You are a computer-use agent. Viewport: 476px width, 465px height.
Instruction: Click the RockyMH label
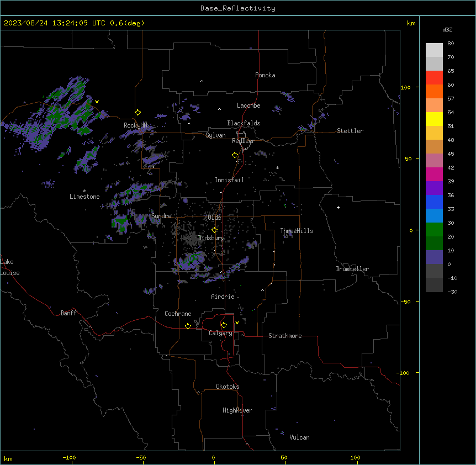(135, 125)
